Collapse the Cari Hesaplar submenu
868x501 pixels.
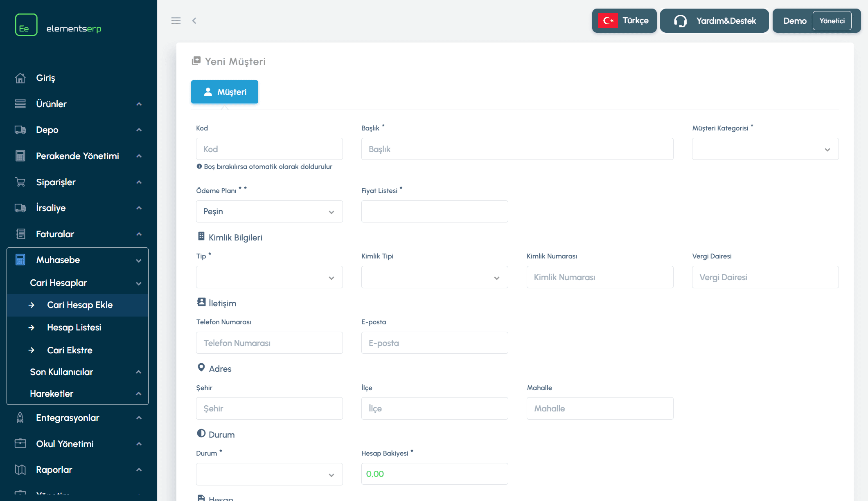coord(78,283)
